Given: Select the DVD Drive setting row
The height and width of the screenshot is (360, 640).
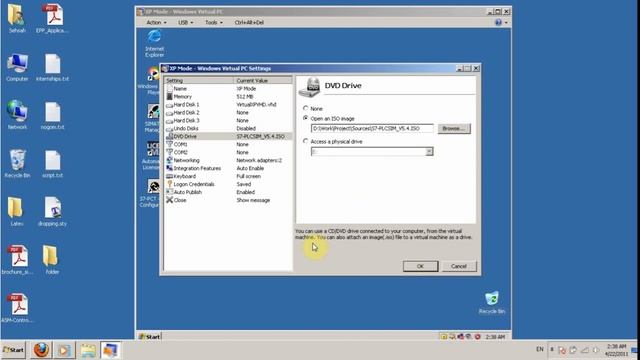Looking at the screenshot, I should [x=228, y=136].
